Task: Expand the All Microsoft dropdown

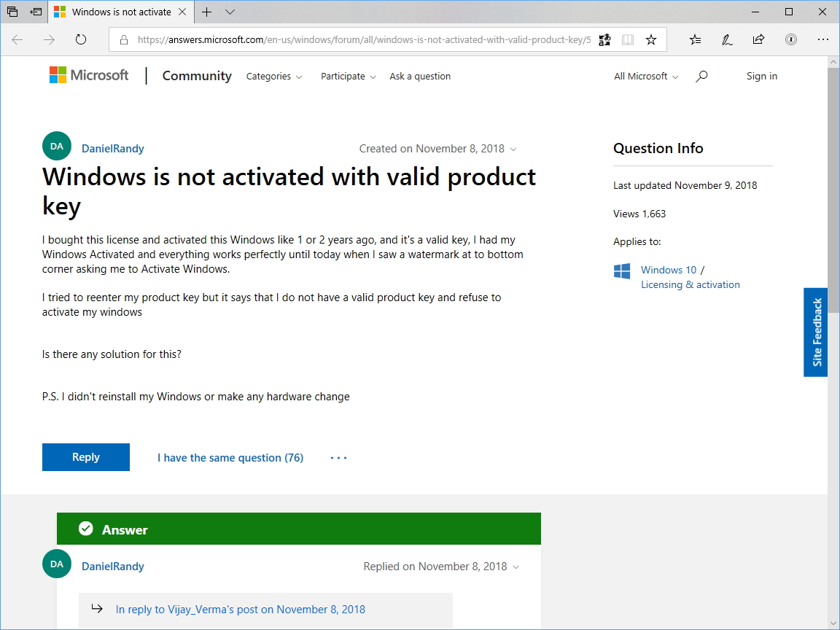Action: click(645, 76)
